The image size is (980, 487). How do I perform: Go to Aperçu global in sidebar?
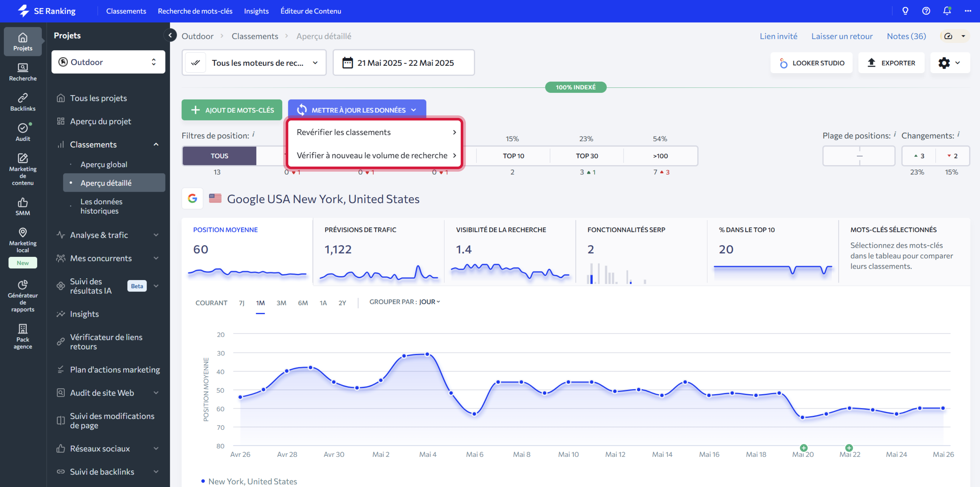[x=104, y=164]
